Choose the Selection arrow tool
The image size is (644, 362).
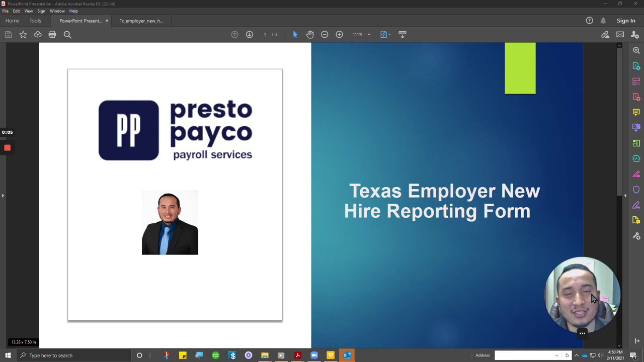click(295, 34)
